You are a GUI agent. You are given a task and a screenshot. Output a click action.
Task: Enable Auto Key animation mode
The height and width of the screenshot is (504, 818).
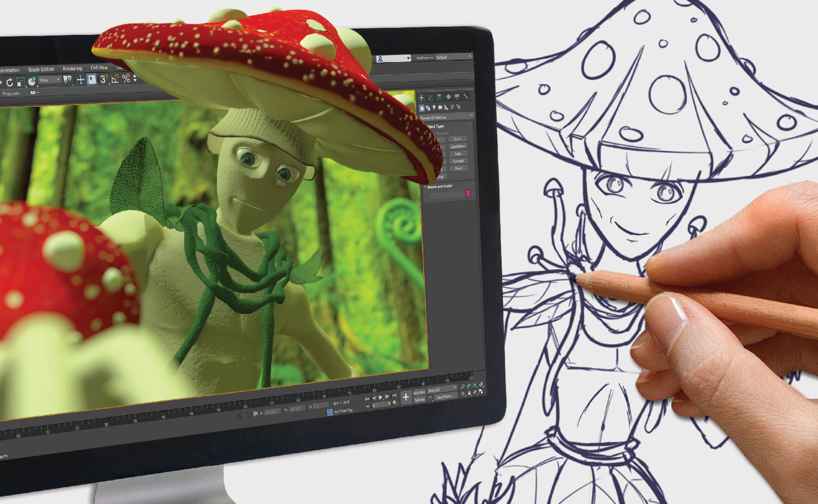point(420,392)
